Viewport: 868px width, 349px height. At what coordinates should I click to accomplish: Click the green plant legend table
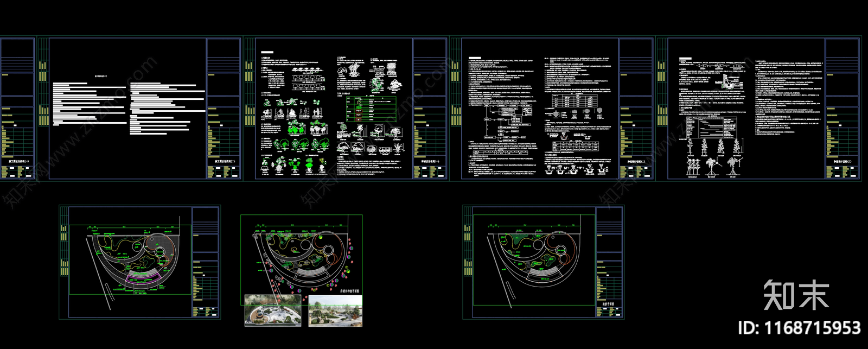click(x=371, y=109)
